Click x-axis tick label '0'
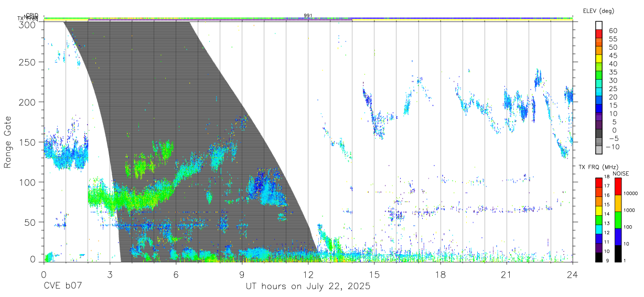 click(x=44, y=274)
